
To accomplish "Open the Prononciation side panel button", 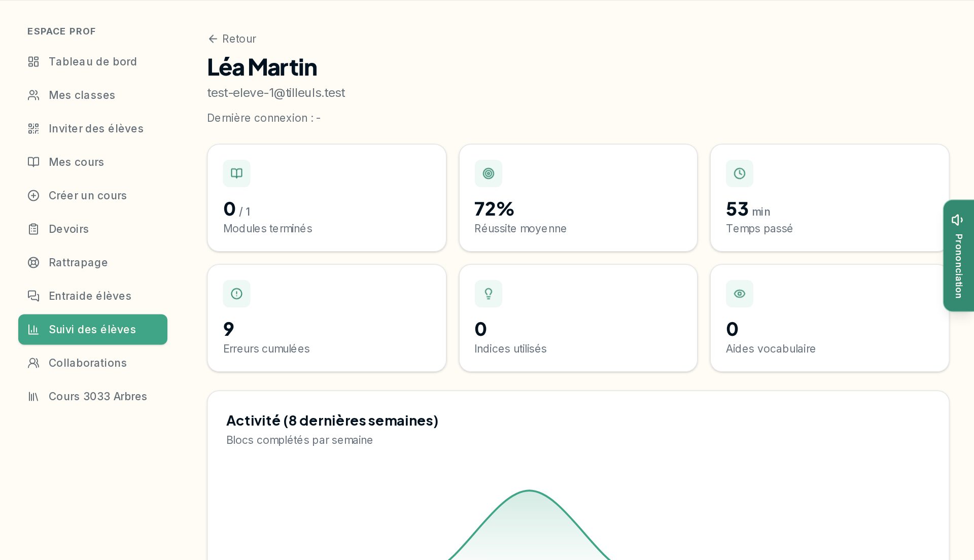I will [x=958, y=256].
